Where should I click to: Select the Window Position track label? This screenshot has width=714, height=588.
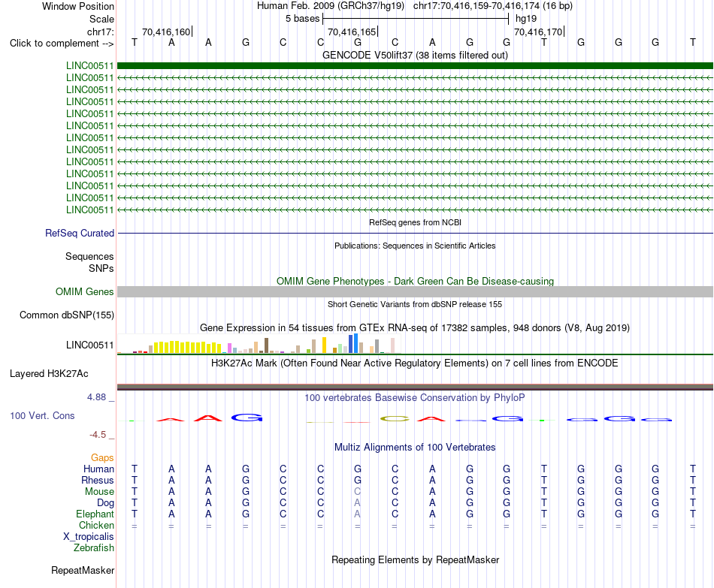78,6
